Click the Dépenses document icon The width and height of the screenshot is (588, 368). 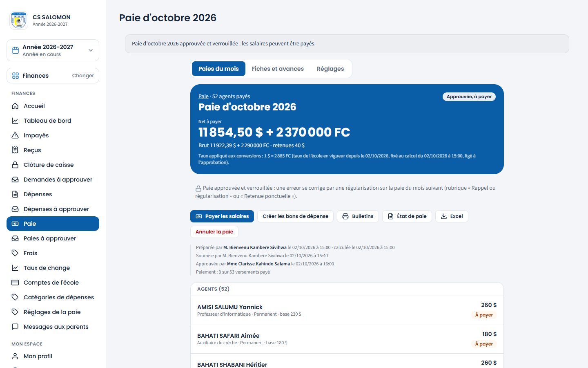(15, 194)
